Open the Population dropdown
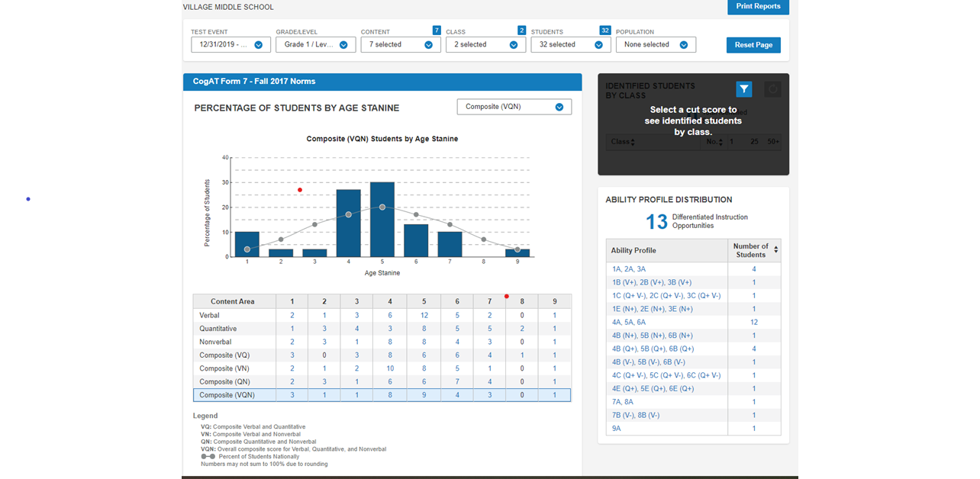This screenshot has height=479, width=980. [656, 45]
